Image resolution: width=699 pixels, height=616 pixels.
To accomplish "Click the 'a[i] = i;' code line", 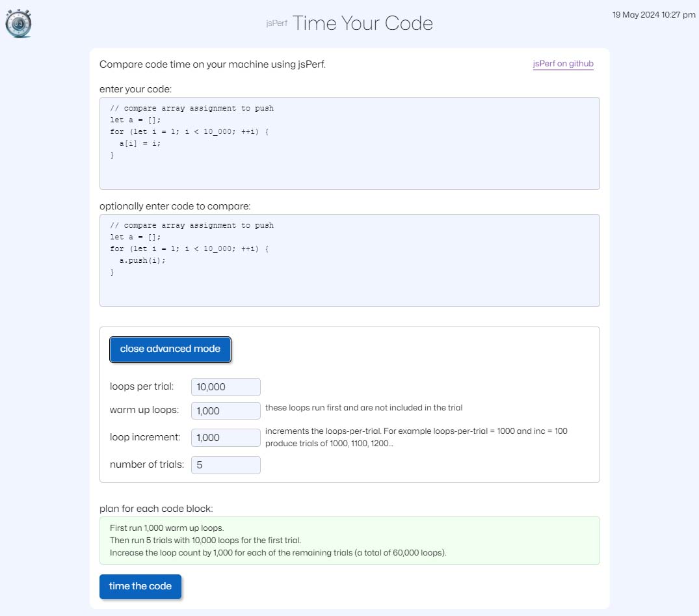I will click(x=140, y=143).
